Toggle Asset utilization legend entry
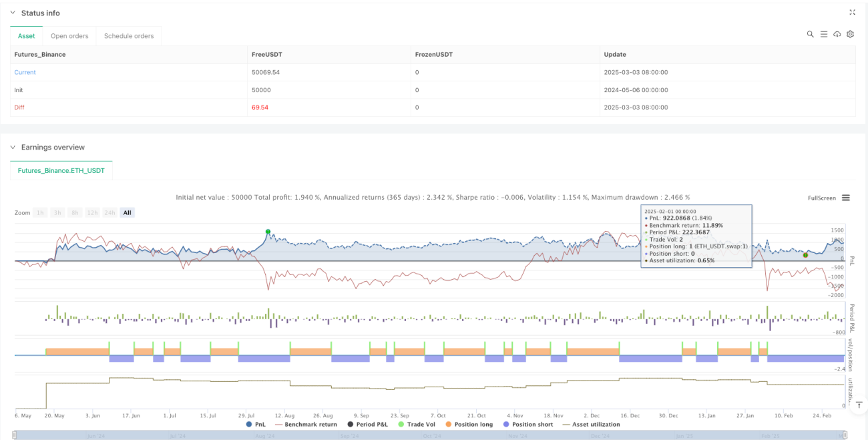Screen dimensions: 868x440 coord(592,424)
